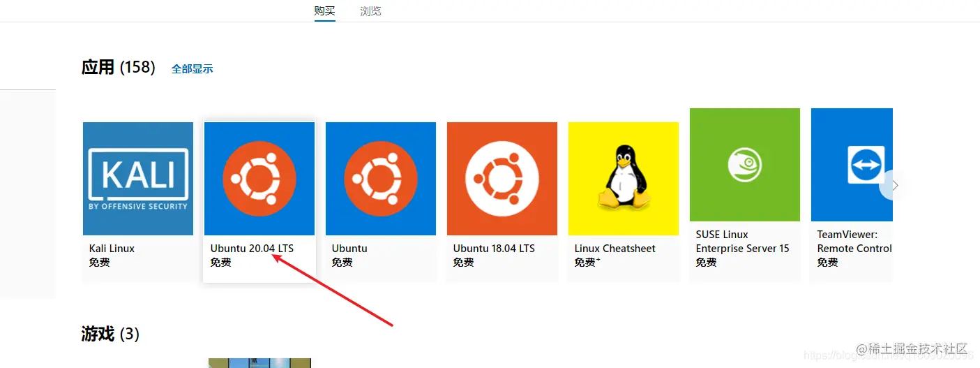The image size is (980, 368).
Task: Open the Linux Cheatsheet penguin icon
Action: [x=624, y=179]
